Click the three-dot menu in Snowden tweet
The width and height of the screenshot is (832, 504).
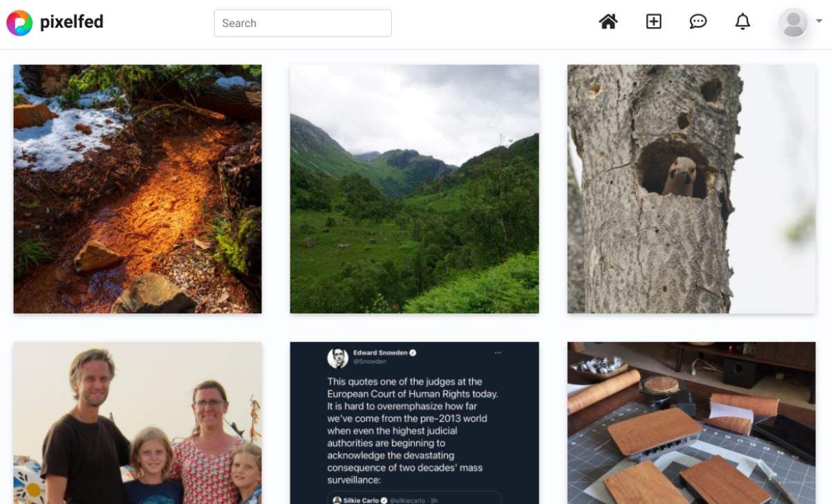click(497, 353)
